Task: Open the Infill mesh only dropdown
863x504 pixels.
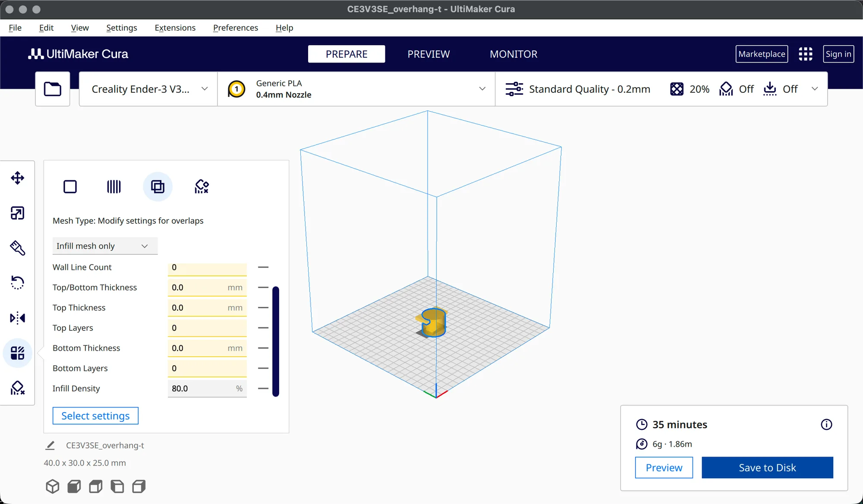Action: (105, 246)
